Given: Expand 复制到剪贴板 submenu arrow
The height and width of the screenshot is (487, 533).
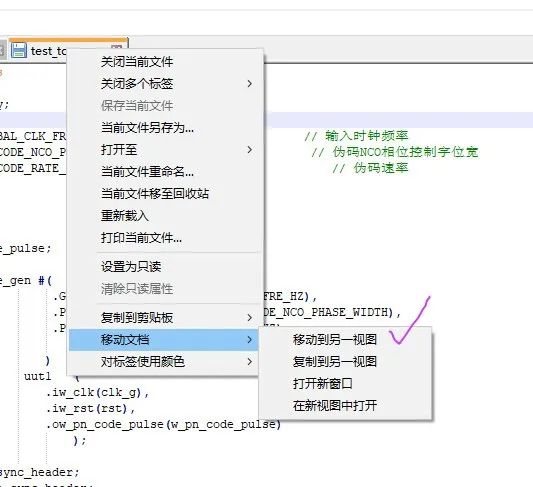Looking at the screenshot, I should [x=250, y=318].
